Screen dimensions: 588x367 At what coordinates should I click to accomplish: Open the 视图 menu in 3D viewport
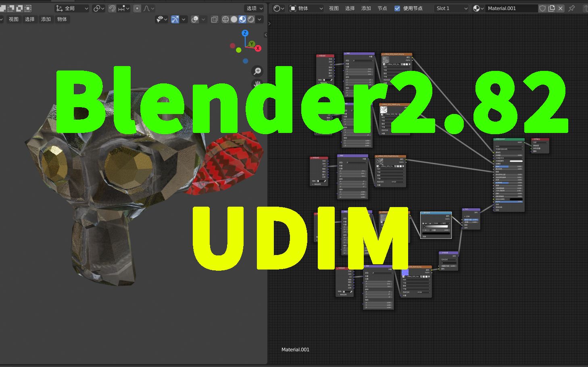point(14,19)
